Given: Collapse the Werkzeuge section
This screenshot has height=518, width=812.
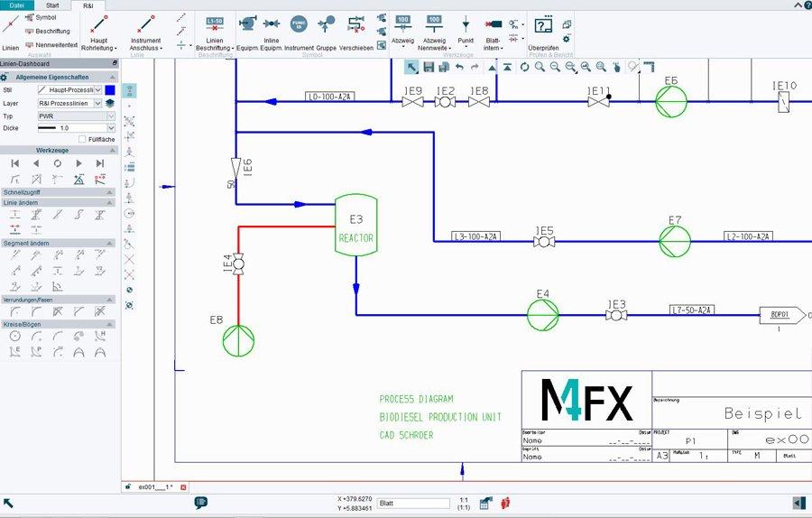Looking at the screenshot, I should click(x=110, y=150).
